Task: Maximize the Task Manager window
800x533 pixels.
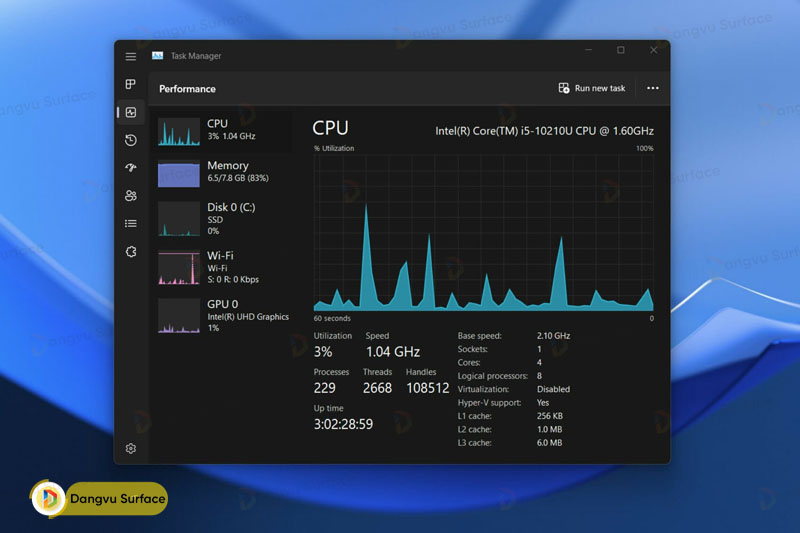Action: (x=621, y=50)
